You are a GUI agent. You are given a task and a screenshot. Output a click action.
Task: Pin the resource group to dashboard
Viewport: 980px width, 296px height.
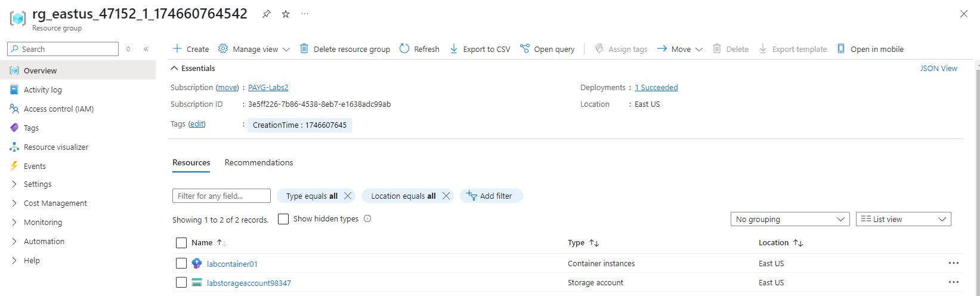266,14
